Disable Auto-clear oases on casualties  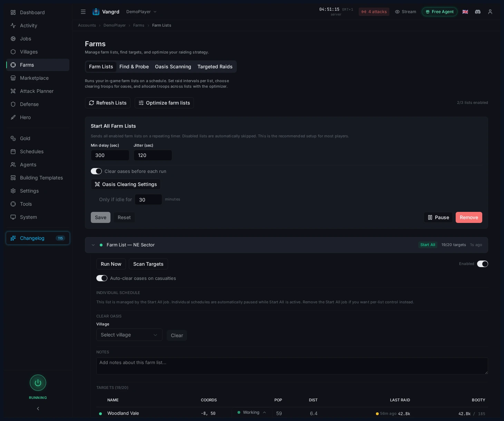[x=102, y=278]
